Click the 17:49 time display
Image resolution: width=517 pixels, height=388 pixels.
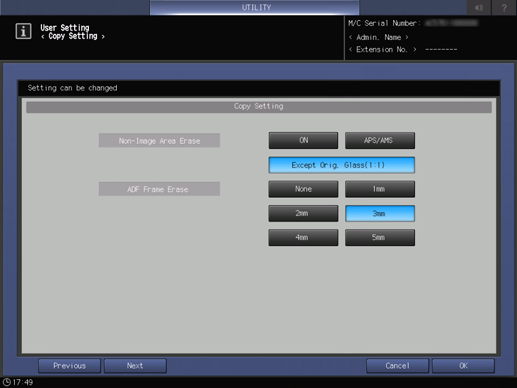(23, 382)
